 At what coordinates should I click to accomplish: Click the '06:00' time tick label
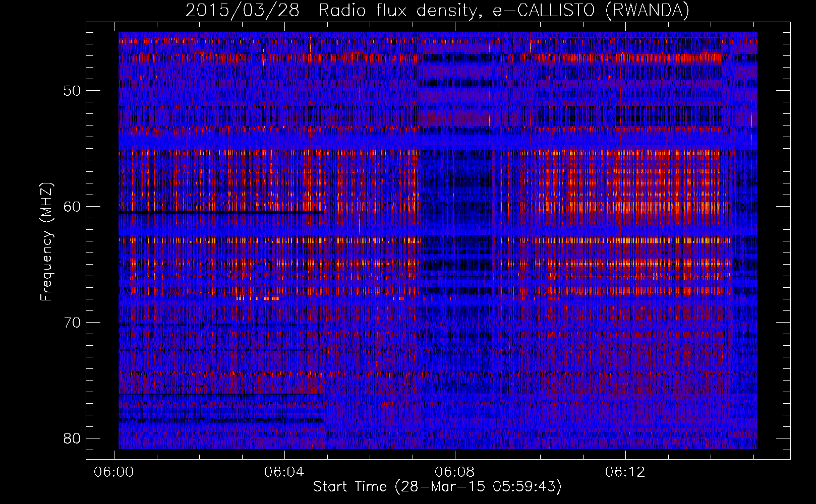click(114, 472)
